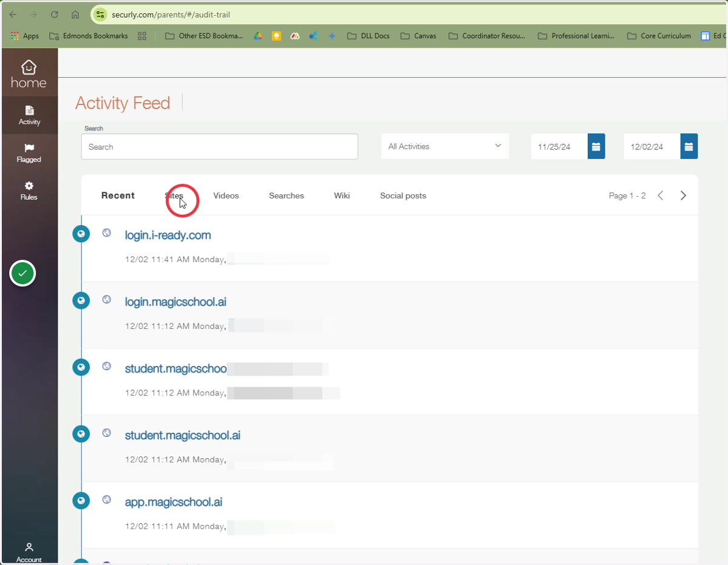Open the login.i-ready.com link

click(x=168, y=235)
